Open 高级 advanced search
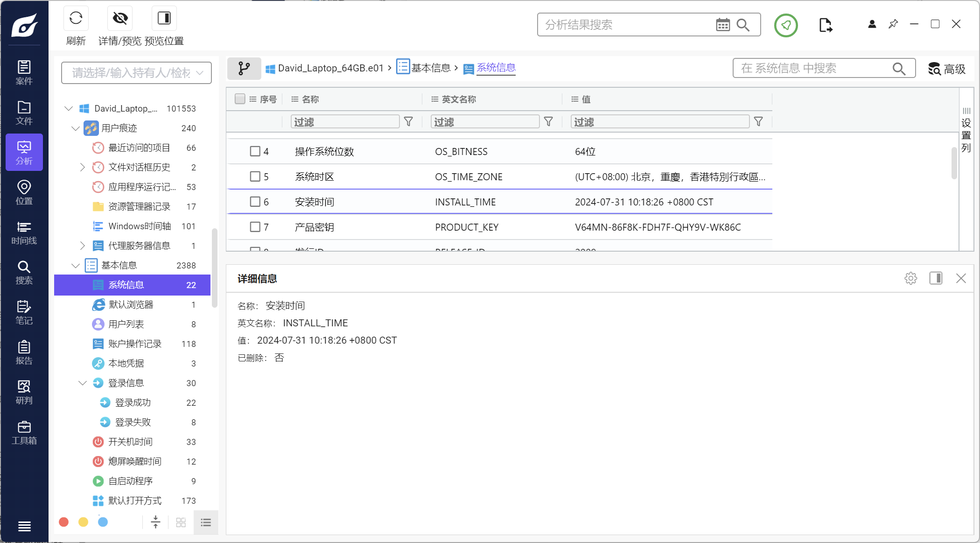This screenshot has height=543, width=980. pos(946,69)
